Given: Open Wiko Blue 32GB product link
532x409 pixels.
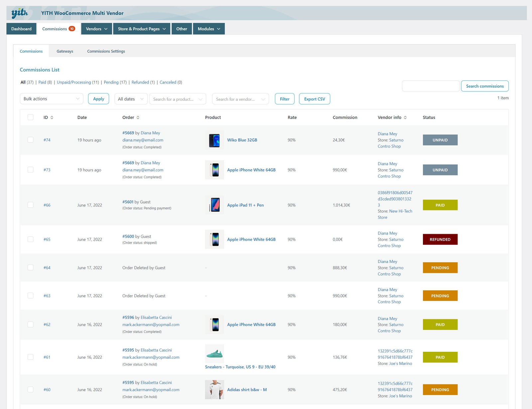Looking at the screenshot, I should 242,140.
